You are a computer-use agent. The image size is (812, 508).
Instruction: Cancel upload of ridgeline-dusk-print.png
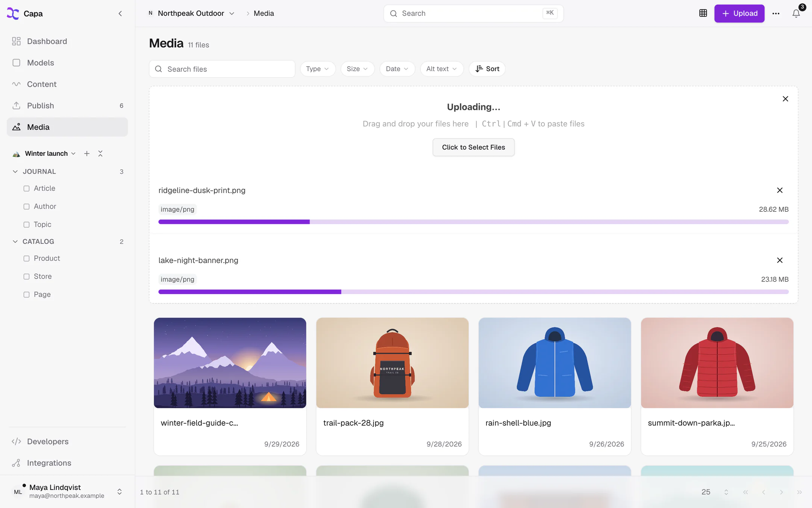click(780, 190)
